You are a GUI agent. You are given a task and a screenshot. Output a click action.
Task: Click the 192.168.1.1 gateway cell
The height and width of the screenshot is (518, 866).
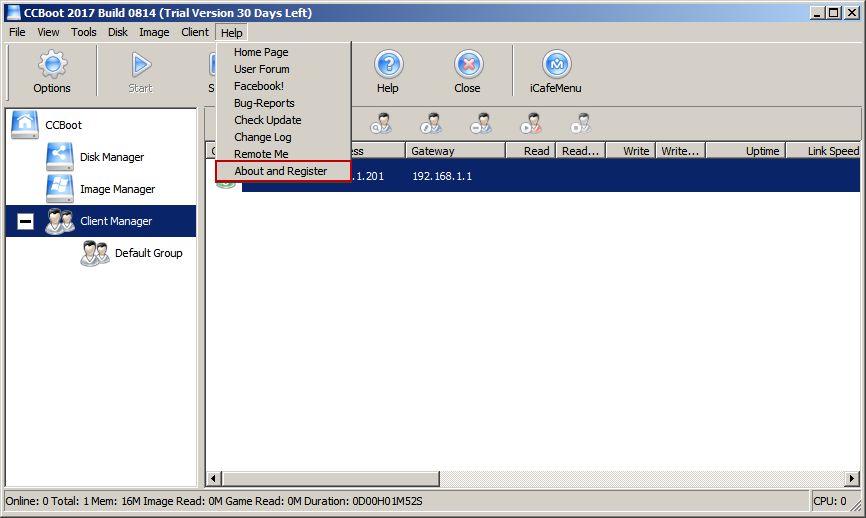(x=442, y=176)
